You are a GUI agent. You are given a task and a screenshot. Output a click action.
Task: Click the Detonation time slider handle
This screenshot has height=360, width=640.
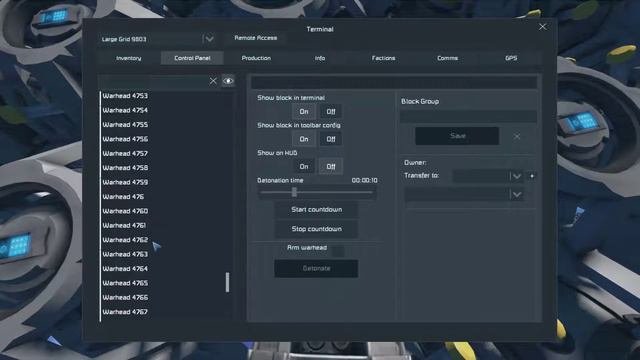[x=294, y=192]
